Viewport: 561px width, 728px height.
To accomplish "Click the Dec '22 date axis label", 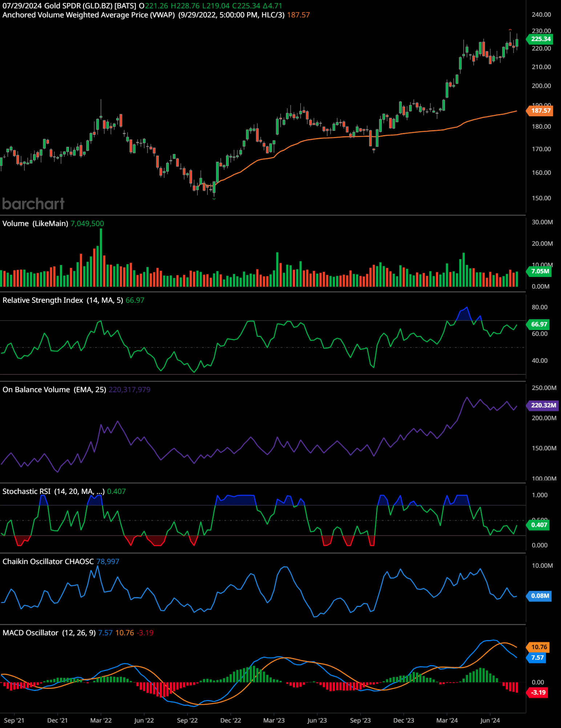I will 231,720.
